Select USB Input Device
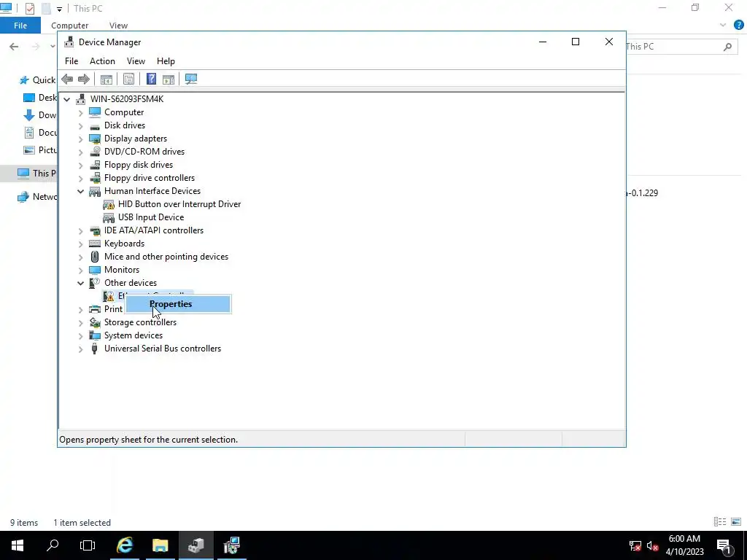 click(x=150, y=217)
